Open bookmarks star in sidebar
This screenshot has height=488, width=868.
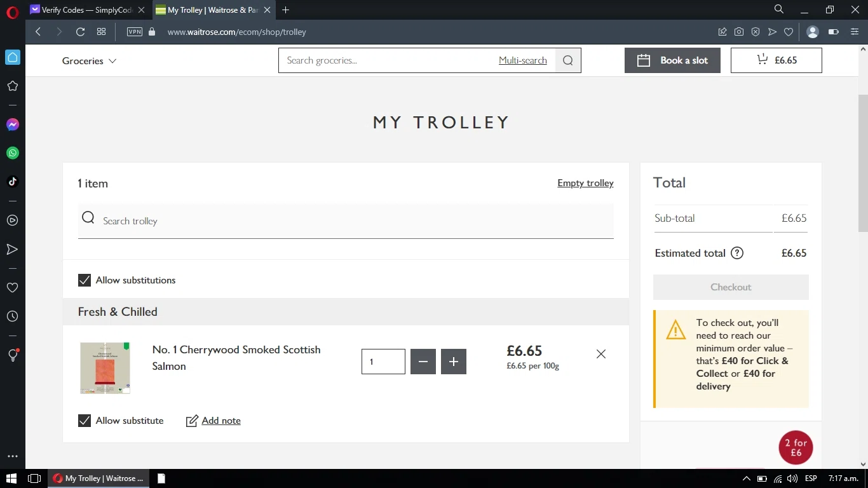(12, 86)
